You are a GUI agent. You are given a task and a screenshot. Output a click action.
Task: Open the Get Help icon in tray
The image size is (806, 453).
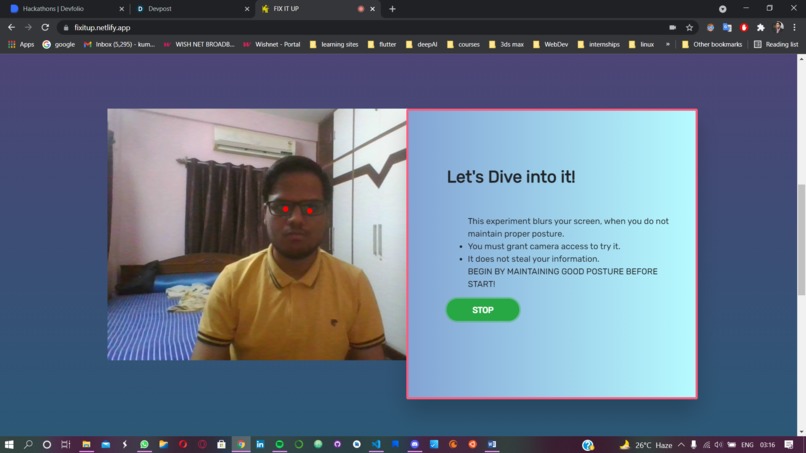pos(588,445)
